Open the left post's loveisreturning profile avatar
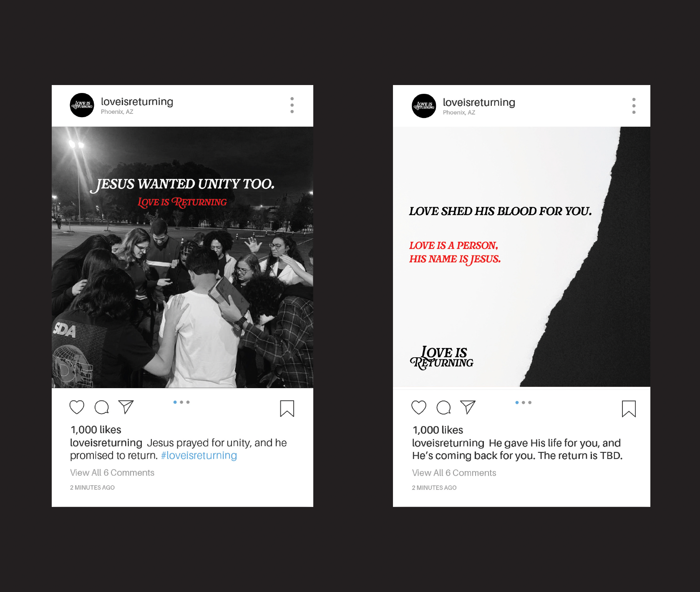 pyautogui.click(x=82, y=105)
